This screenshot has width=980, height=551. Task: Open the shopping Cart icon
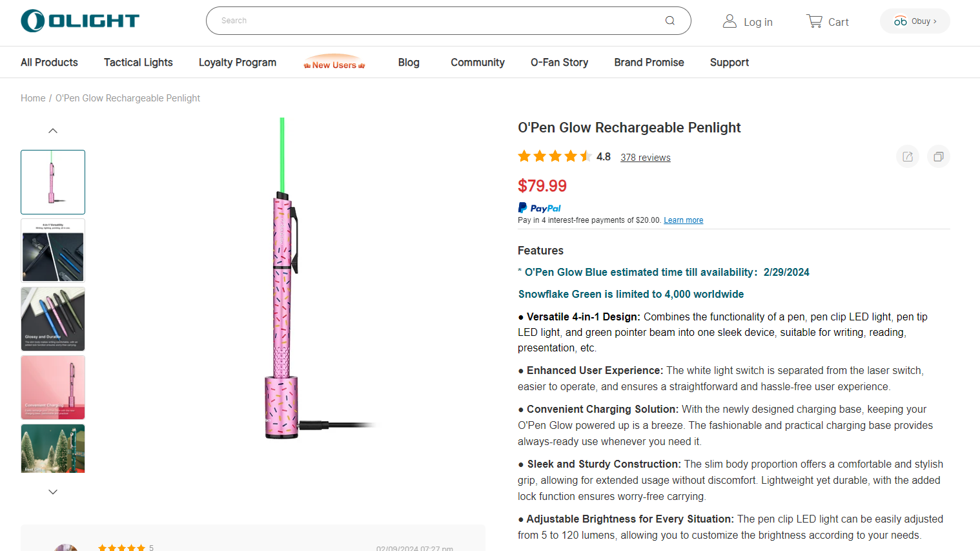(x=815, y=20)
